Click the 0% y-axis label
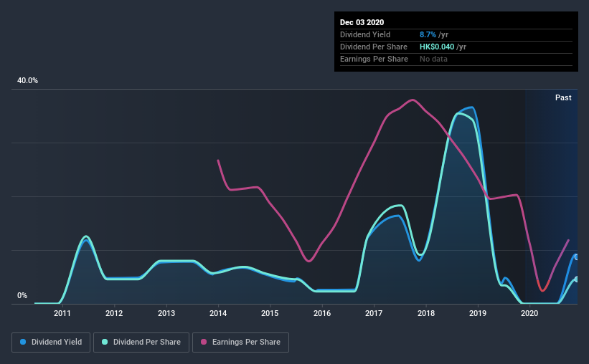Image resolution: width=589 pixels, height=364 pixels. coord(22,296)
